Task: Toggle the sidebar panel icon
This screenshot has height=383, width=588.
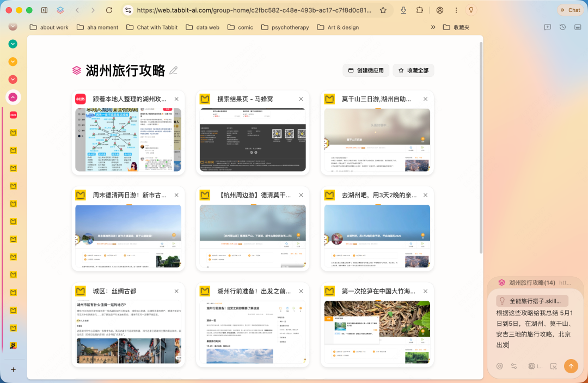Action: tap(44, 10)
